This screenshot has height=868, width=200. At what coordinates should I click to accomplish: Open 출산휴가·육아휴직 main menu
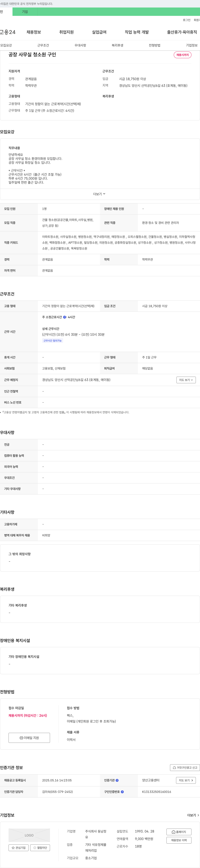182,32
